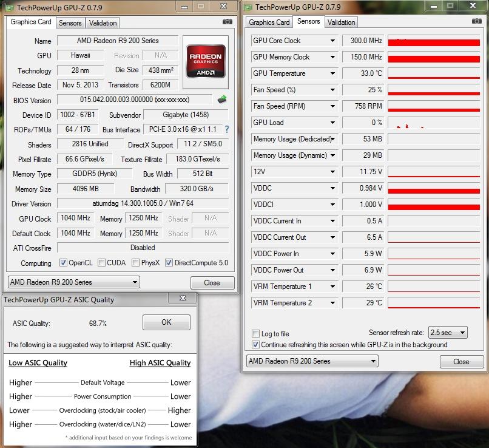489x448 pixels.
Task: Click the Subvendor field Gigabyte (1458)
Action: point(186,115)
